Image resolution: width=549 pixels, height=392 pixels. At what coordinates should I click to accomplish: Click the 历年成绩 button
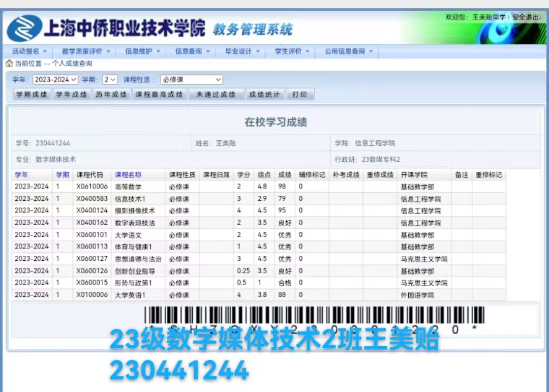coord(111,94)
